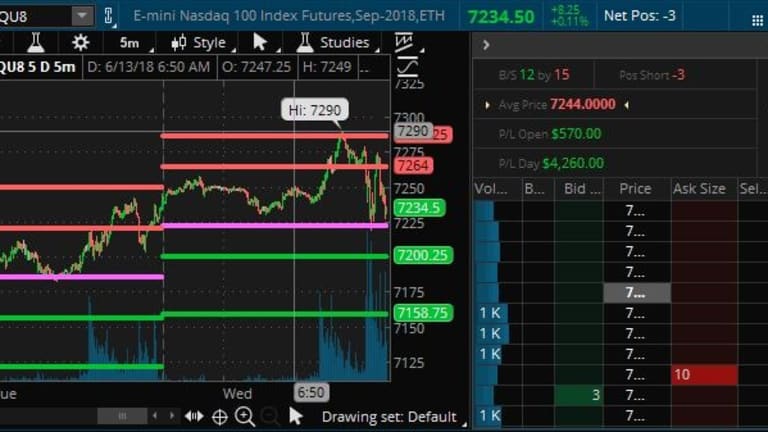This screenshot has height=432, width=768.
Task: Click the Price column header
Action: [635, 189]
